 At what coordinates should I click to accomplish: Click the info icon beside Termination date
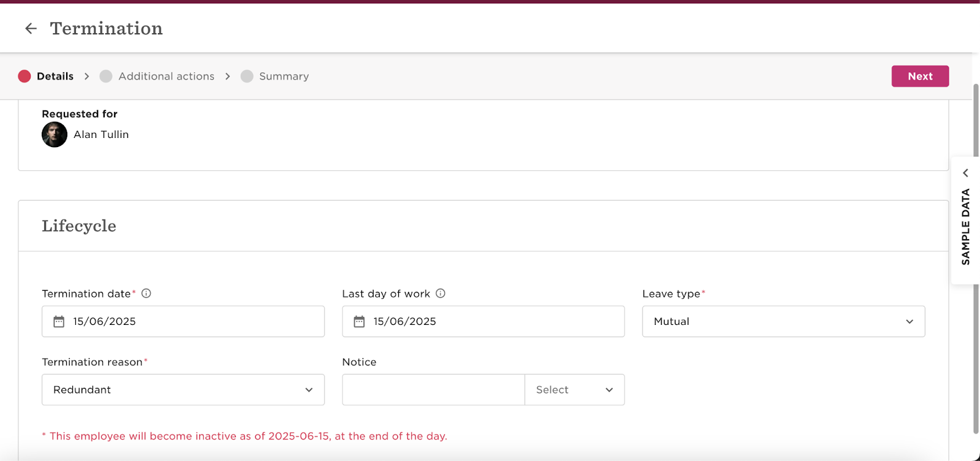point(146,294)
